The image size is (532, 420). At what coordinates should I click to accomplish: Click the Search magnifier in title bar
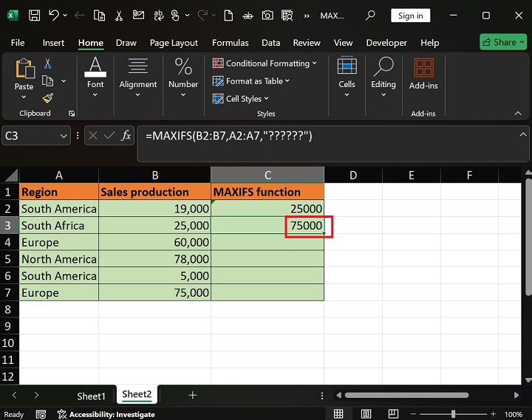coord(371,16)
